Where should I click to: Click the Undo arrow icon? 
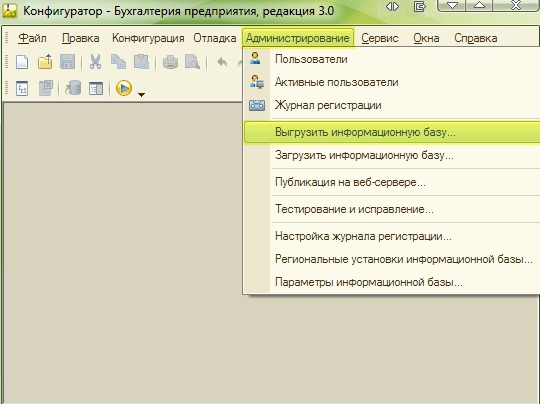coord(223,62)
